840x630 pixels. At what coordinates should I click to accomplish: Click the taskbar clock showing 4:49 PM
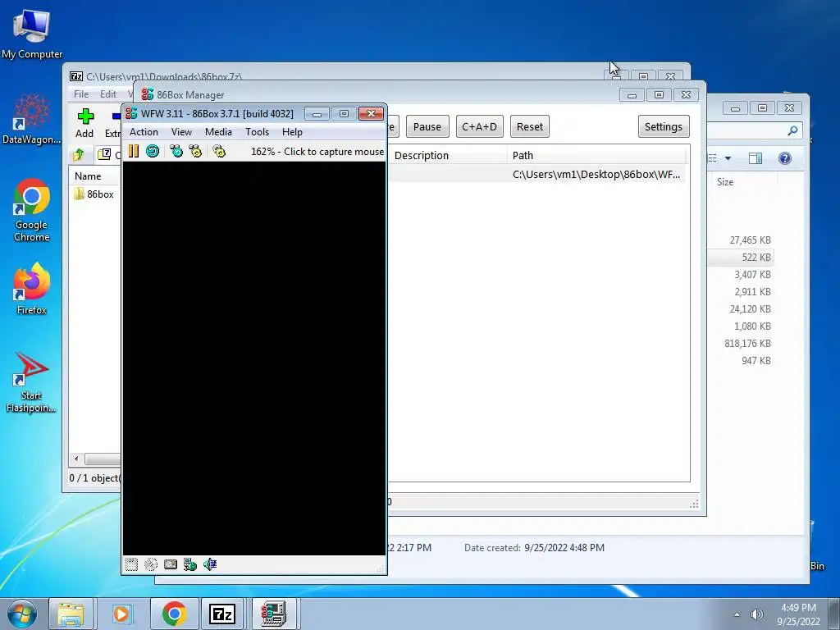tap(798, 614)
